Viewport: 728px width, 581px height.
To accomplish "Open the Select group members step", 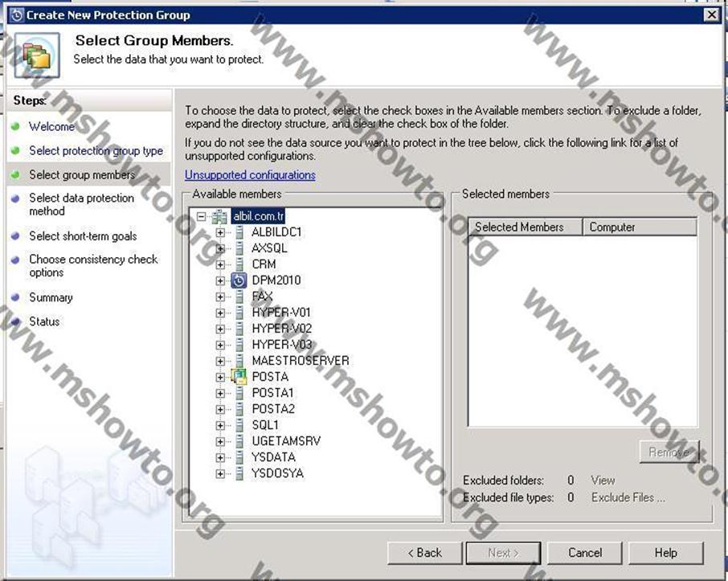I will click(x=82, y=174).
